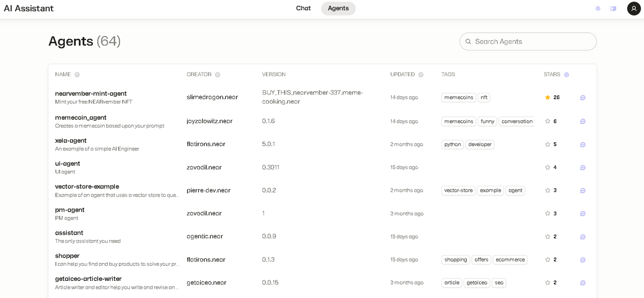Open the vector-store-example agent page

tap(87, 187)
